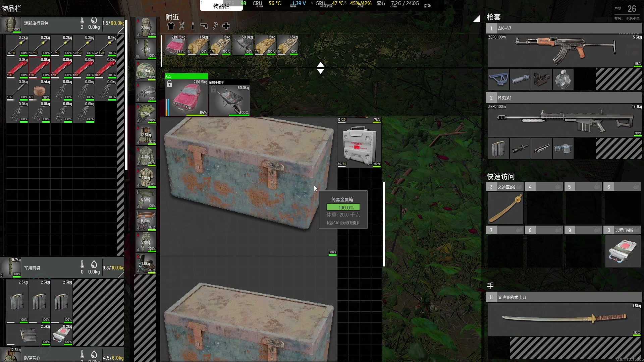The height and width of the screenshot is (362, 644).
Task: Click the bottle drinks filter icon
Action: [x=193, y=26]
